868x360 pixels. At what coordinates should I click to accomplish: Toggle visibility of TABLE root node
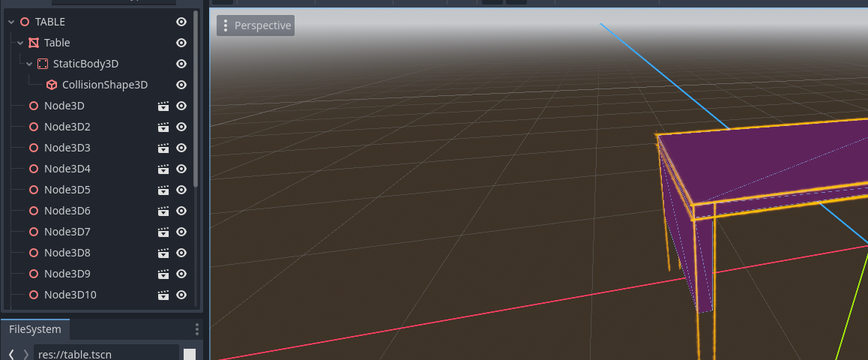(x=181, y=22)
